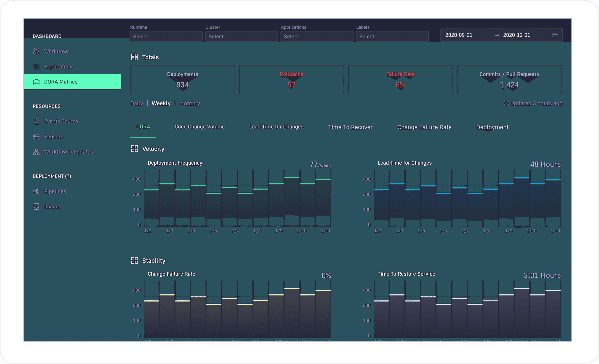Expand the Labels select dropdown

pyautogui.click(x=392, y=36)
